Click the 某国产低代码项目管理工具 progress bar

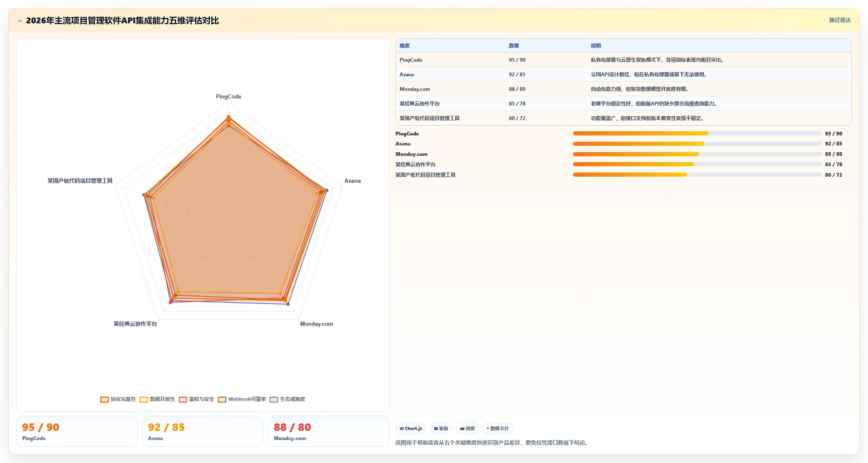[x=697, y=175]
